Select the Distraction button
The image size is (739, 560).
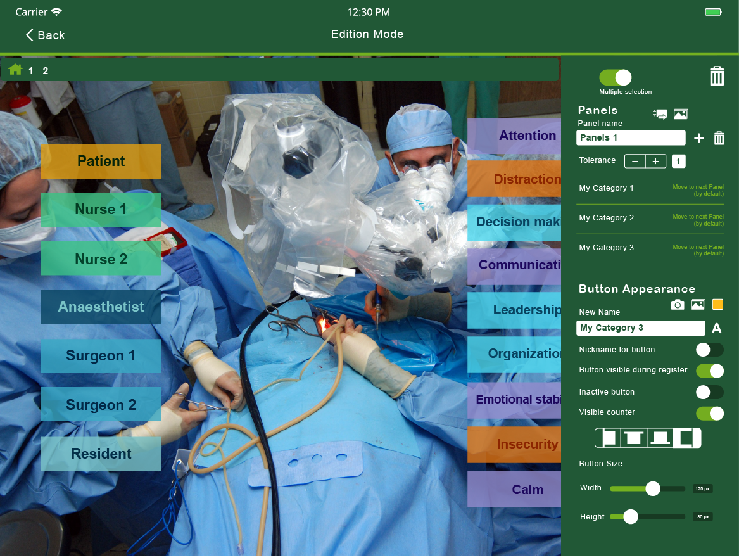(514, 179)
